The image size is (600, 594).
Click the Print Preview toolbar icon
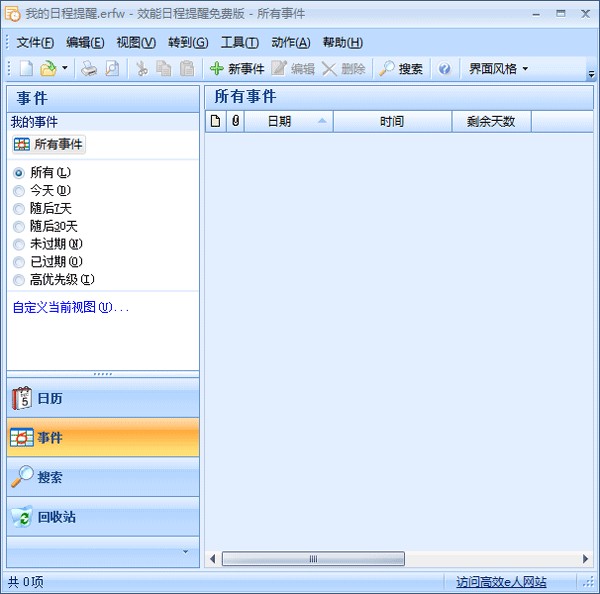pos(112,69)
